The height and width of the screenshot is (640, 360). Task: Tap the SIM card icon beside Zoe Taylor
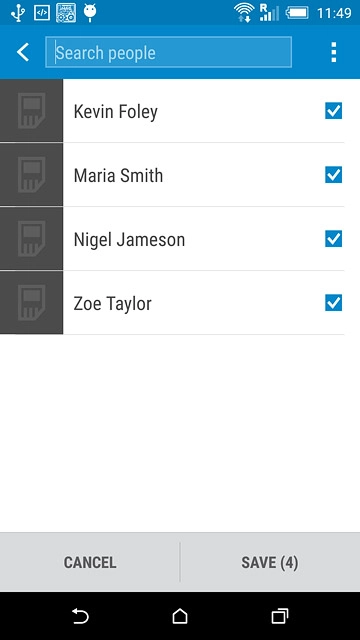[31, 302]
